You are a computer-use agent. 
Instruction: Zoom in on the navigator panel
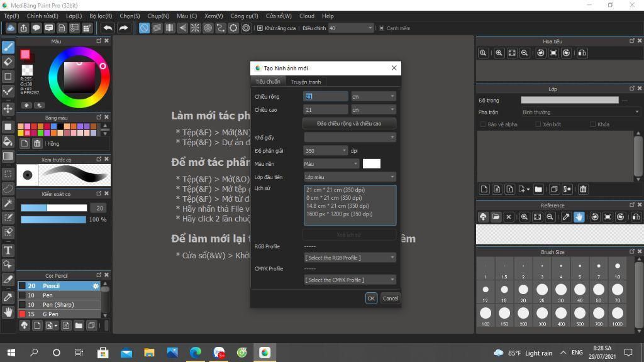pos(499,53)
